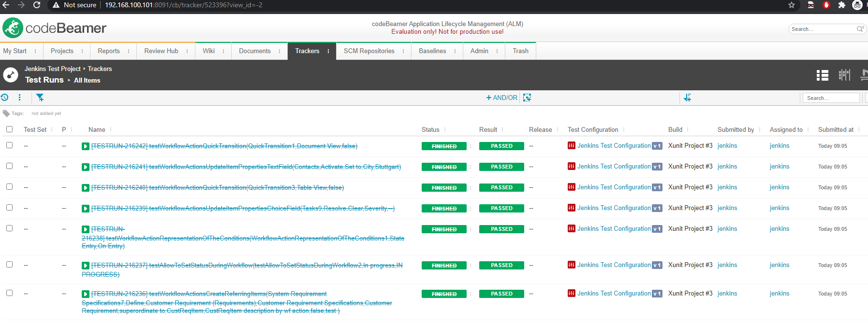Viewport: 868px width, 325px height.
Task: Click PASSED result badge of TESTRUN-216241
Action: pyautogui.click(x=501, y=167)
